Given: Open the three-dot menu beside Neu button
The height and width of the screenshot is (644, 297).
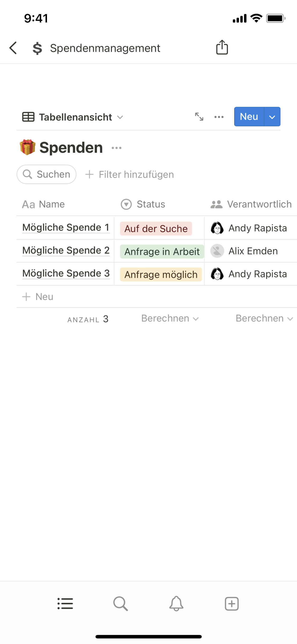Looking at the screenshot, I should (x=219, y=117).
